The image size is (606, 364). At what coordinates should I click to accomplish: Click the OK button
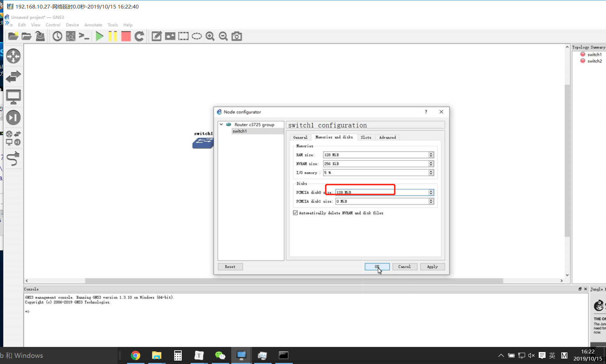(377, 267)
